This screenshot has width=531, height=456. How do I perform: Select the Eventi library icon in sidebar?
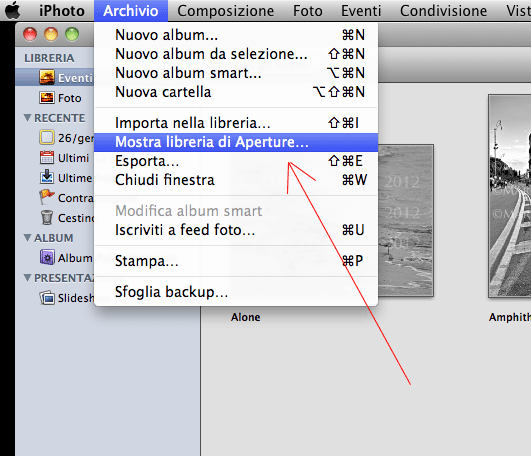click(x=47, y=78)
